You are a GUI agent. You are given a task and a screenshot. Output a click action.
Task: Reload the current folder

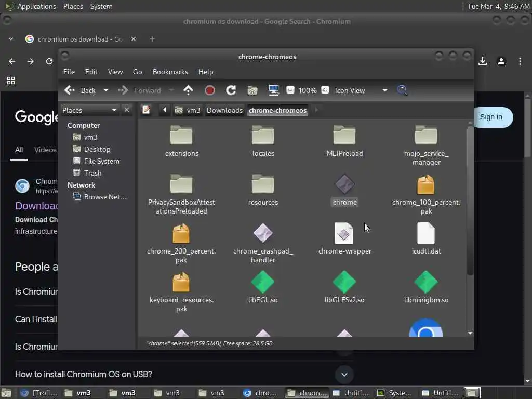pos(231,90)
